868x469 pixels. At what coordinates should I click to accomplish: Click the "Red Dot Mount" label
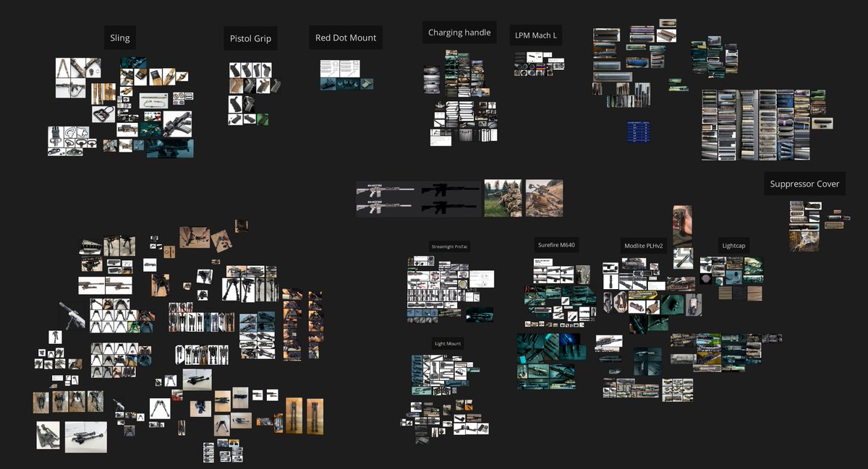tap(346, 38)
